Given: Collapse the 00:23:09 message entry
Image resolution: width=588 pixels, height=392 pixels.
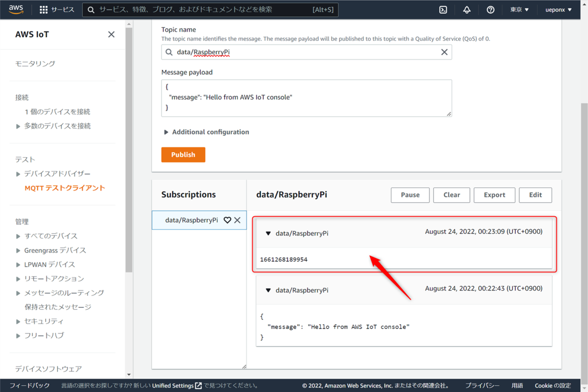Looking at the screenshot, I should 268,233.
